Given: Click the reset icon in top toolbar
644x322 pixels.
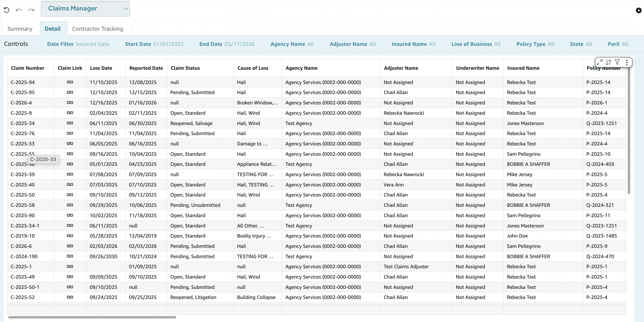Looking at the screenshot, I should [x=7, y=10].
